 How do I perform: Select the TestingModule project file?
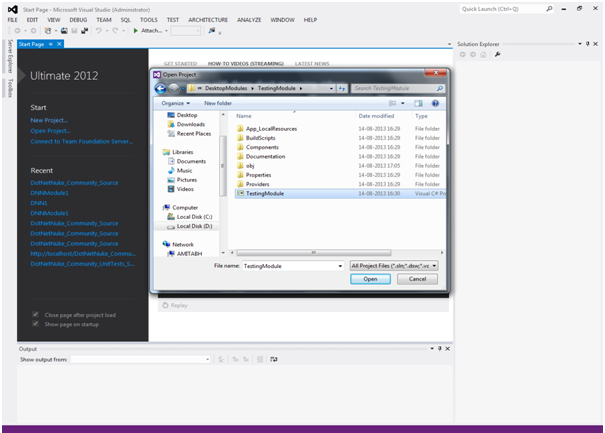340,194
